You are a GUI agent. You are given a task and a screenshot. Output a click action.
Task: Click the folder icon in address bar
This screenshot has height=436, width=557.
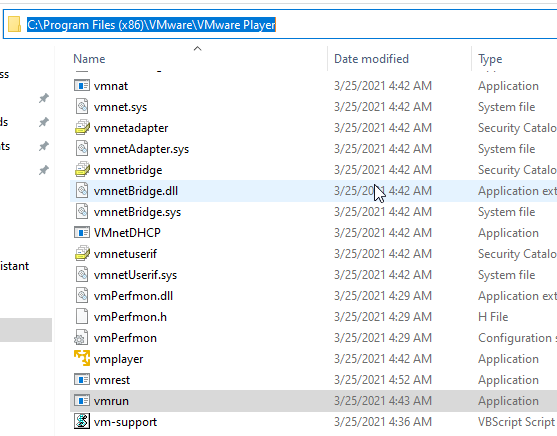(14, 25)
